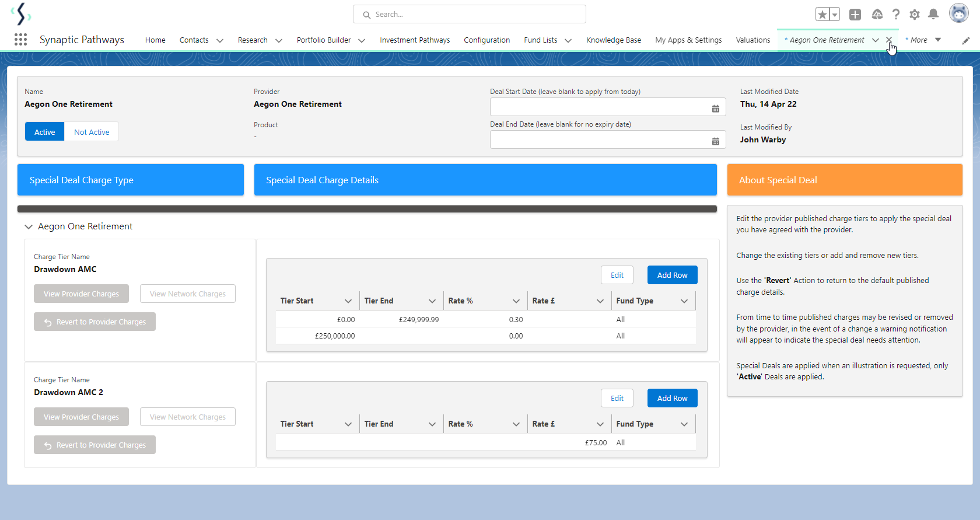Viewport: 980px width, 520px height.
Task: Click the Deal Start Date input field
Action: (x=608, y=107)
